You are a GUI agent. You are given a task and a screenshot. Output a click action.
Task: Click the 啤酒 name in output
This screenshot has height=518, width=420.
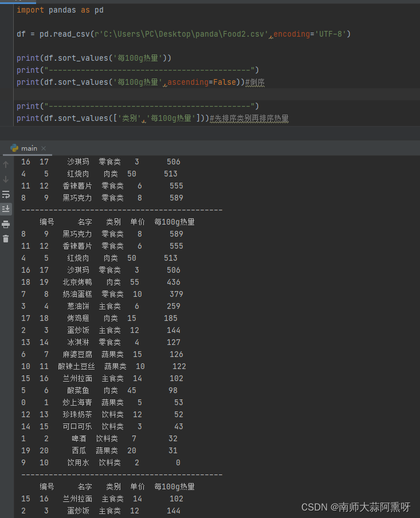[x=79, y=438]
